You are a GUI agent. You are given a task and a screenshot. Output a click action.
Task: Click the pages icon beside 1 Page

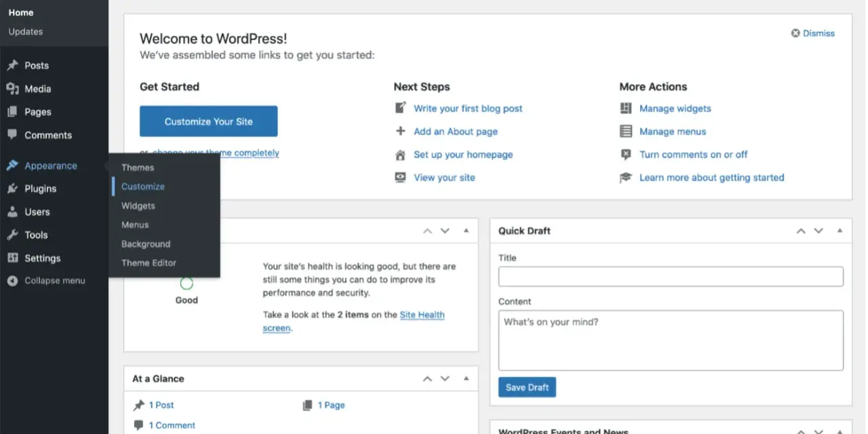click(307, 405)
